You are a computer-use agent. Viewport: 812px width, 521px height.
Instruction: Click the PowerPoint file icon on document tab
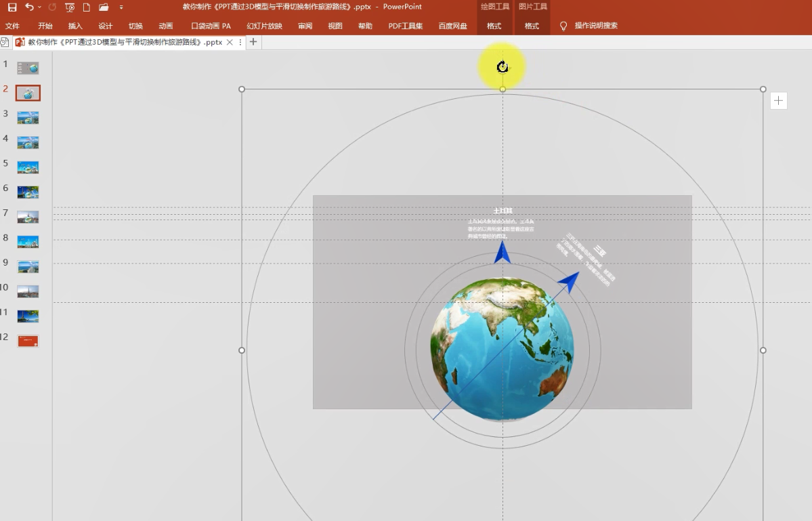20,43
